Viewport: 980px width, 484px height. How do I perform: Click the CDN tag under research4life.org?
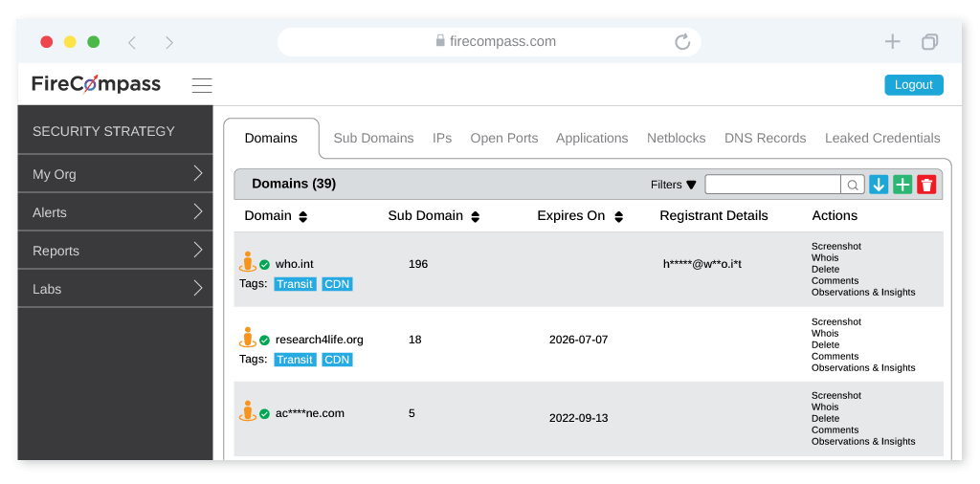[337, 360]
